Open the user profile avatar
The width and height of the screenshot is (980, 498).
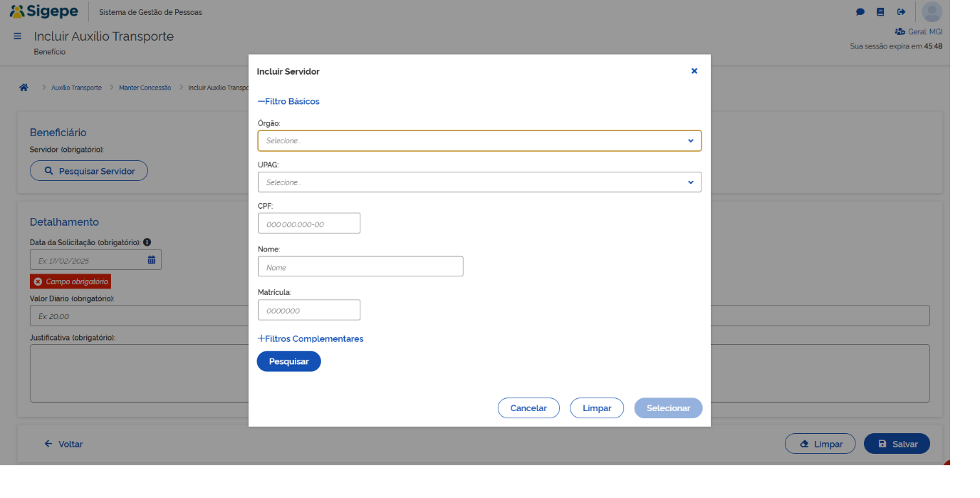pyautogui.click(x=932, y=12)
